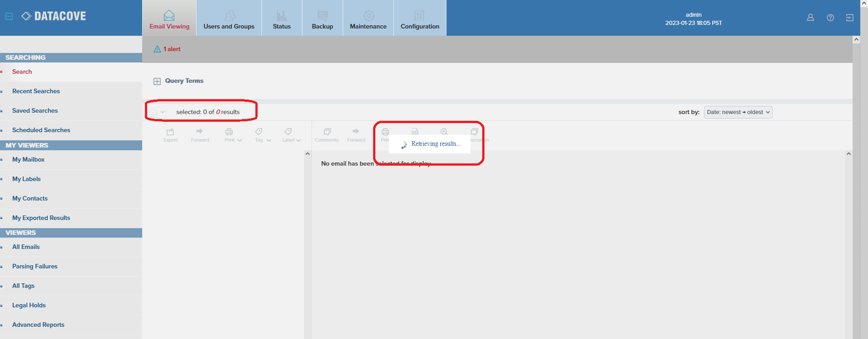This screenshot has height=339, width=868.
Task: Click the help question mark icon
Action: [x=830, y=18]
